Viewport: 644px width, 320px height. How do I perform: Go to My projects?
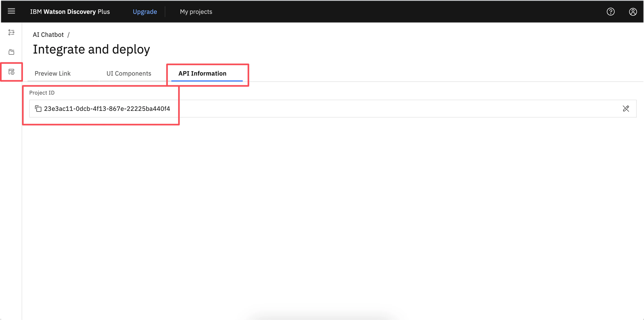click(x=196, y=12)
